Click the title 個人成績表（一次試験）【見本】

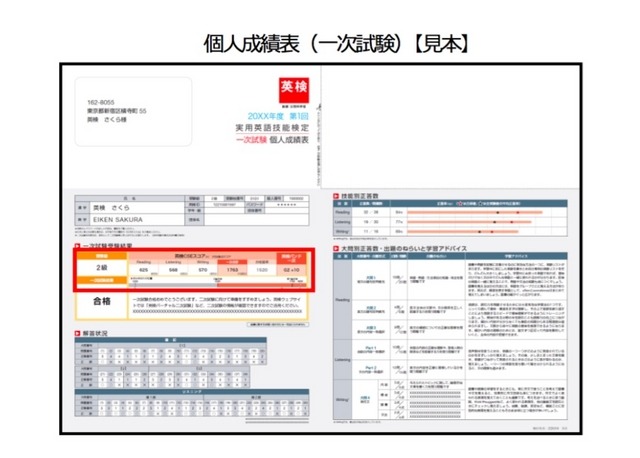point(338,43)
